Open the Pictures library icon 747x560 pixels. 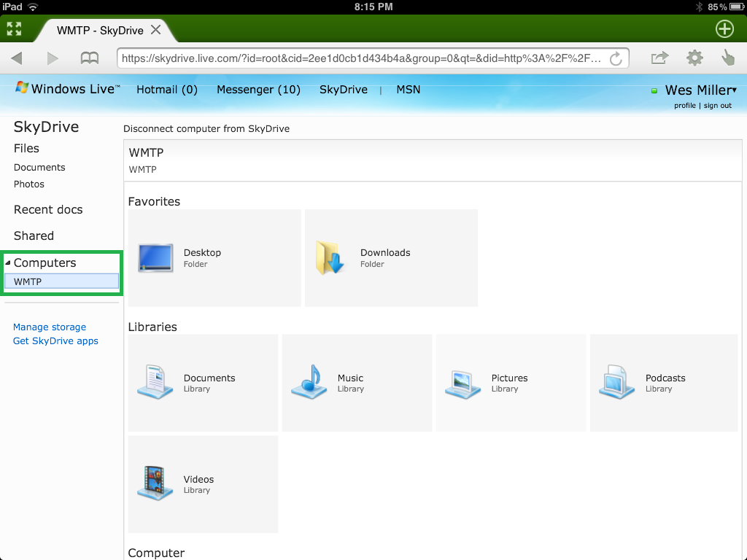[x=463, y=384]
